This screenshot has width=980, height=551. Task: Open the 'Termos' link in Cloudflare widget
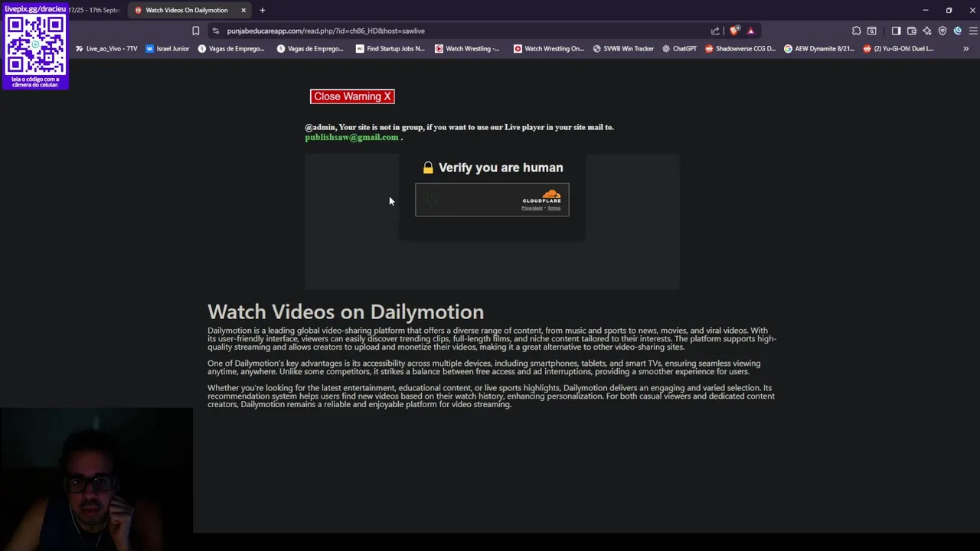click(554, 208)
